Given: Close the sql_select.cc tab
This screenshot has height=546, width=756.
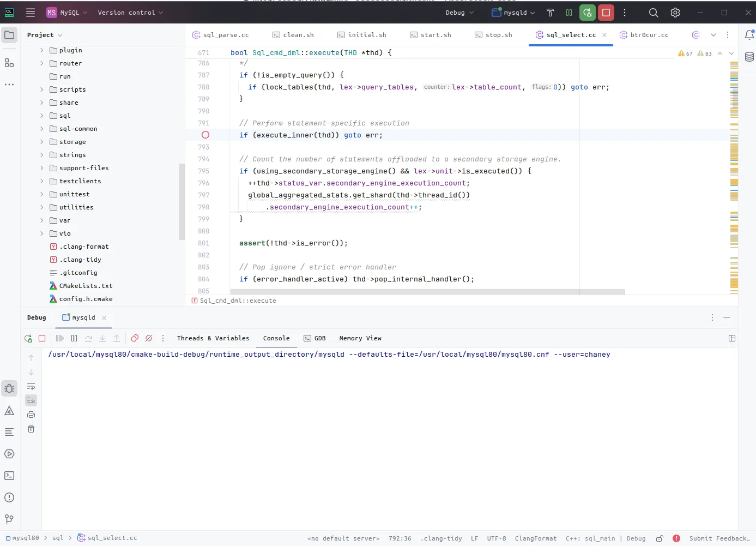Looking at the screenshot, I should 604,35.
